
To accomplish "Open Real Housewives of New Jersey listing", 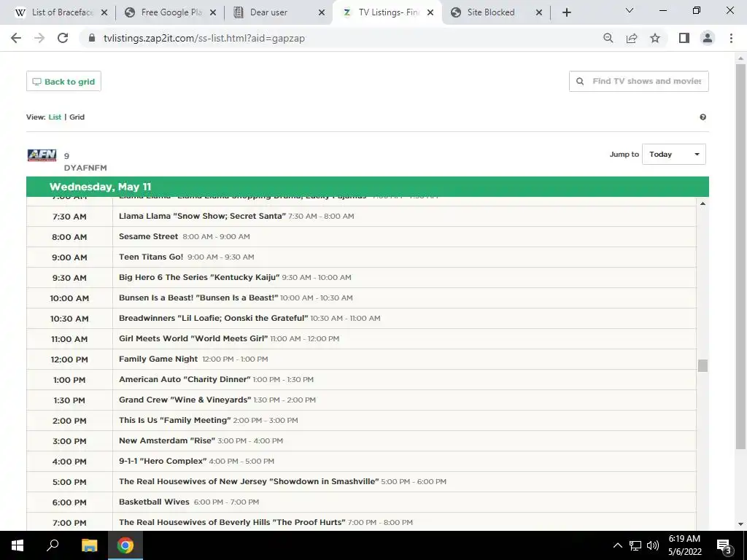I will coord(249,482).
